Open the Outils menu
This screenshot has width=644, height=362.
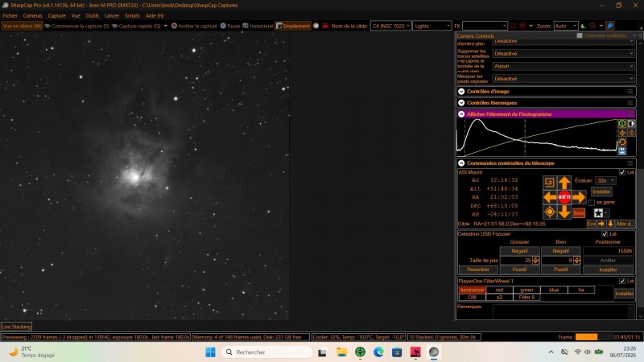(92, 15)
